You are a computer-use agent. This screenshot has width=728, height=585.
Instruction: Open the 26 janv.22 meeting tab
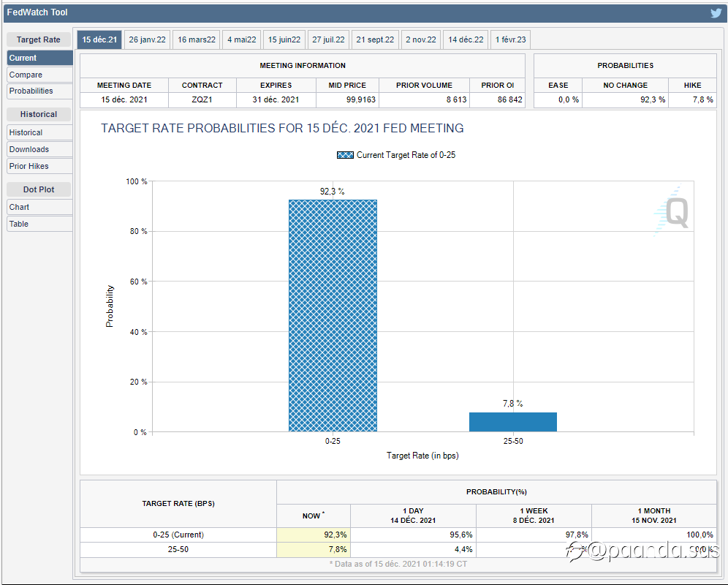(147, 39)
